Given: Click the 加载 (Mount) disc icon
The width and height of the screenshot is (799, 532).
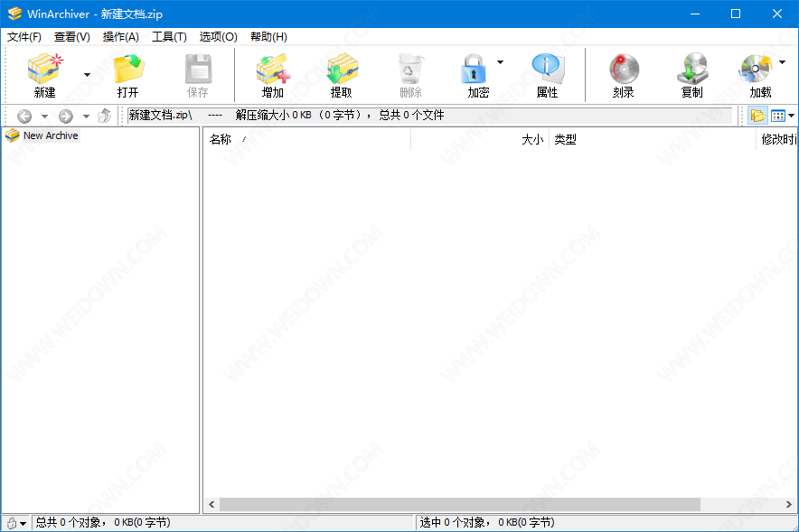Looking at the screenshot, I should point(756,69).
